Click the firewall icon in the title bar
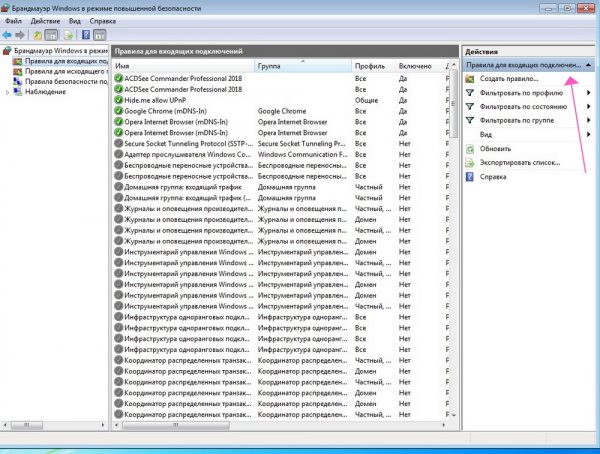Viewport: 600px width, 454px height. click(5, 8)
